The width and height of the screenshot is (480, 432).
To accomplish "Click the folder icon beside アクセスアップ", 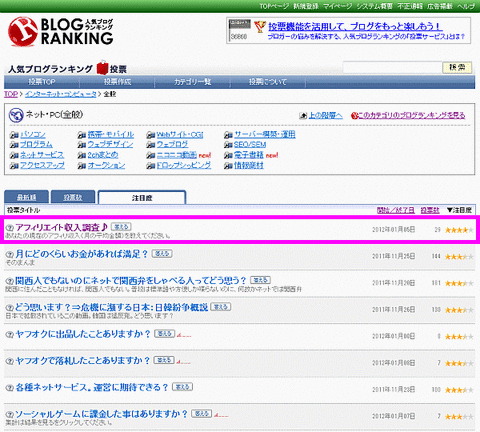I will (14, 166).
